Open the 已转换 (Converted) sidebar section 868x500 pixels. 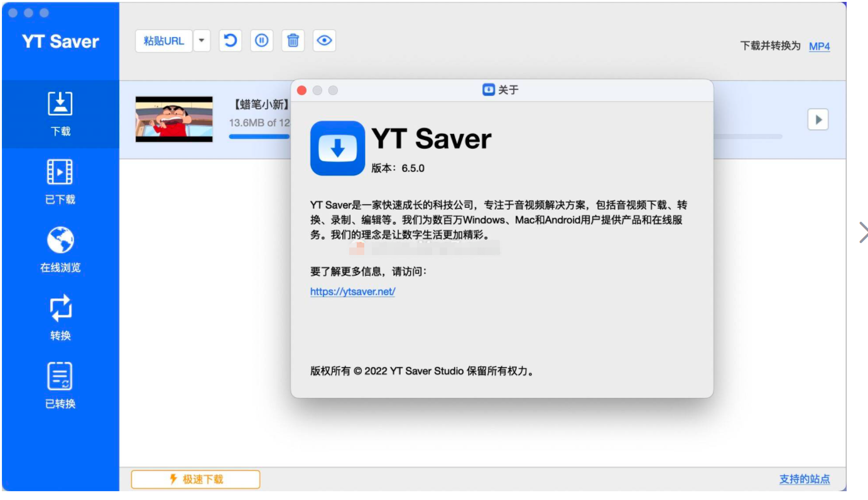click(60, 386)
